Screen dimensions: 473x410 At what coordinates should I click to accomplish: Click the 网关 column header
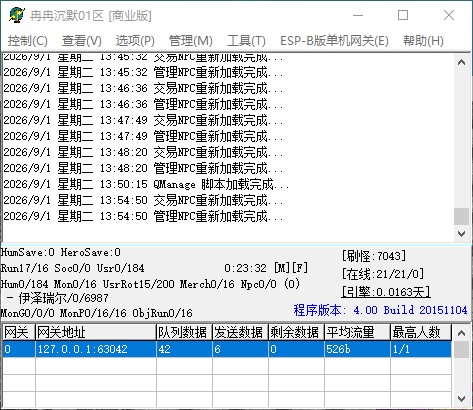(x=18, y=332)
